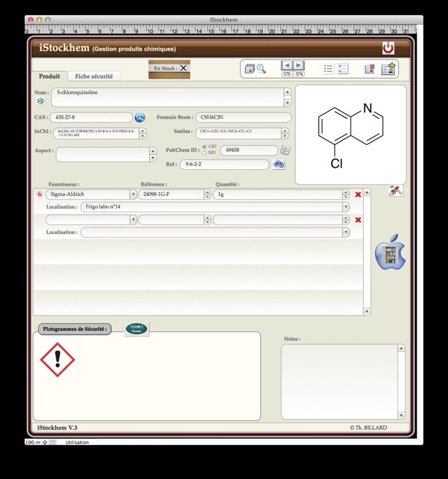The width and height of the screenshot is (448, 479).
Task: Switch to the Fiche sécurité tab
Action: pos(94,77)
